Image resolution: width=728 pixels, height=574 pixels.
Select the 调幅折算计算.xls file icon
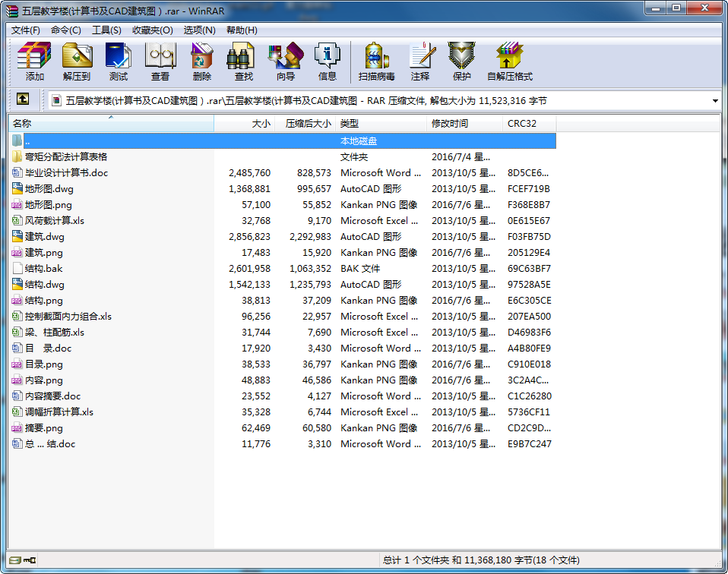point(17,412)
